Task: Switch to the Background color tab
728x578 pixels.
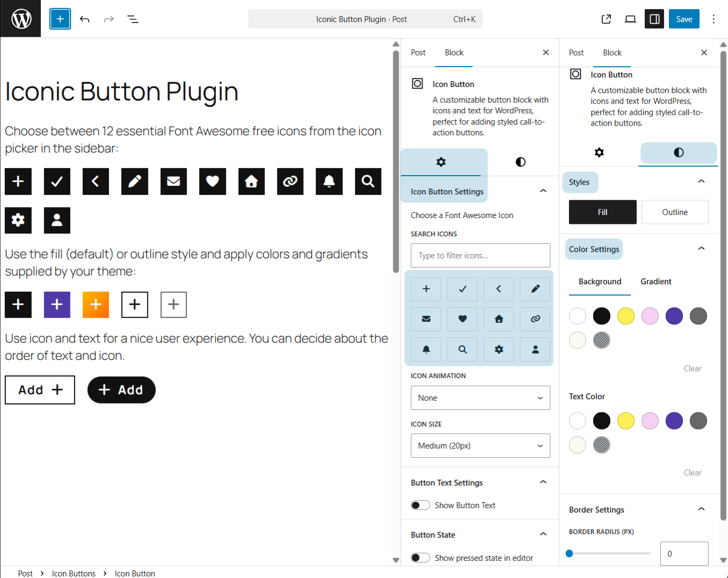Action: (x=600, y=281)
